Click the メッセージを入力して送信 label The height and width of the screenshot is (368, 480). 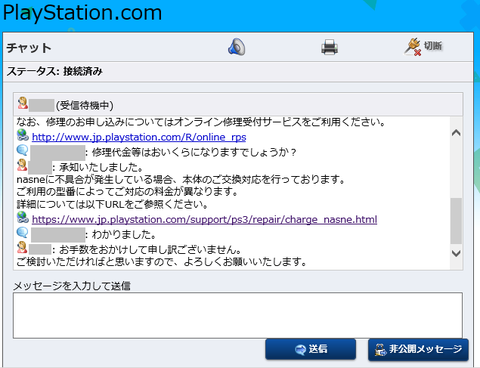[x=72, y=286]
